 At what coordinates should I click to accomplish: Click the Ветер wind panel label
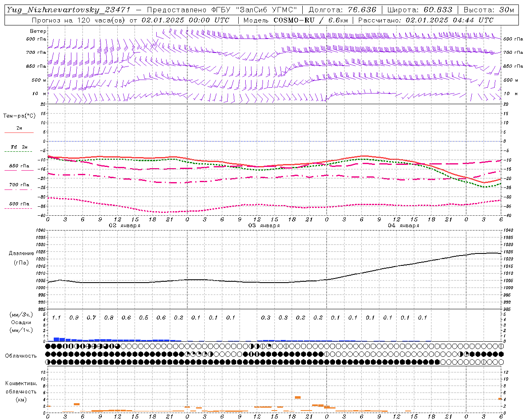pyautogui.click(x=38, y=31)
